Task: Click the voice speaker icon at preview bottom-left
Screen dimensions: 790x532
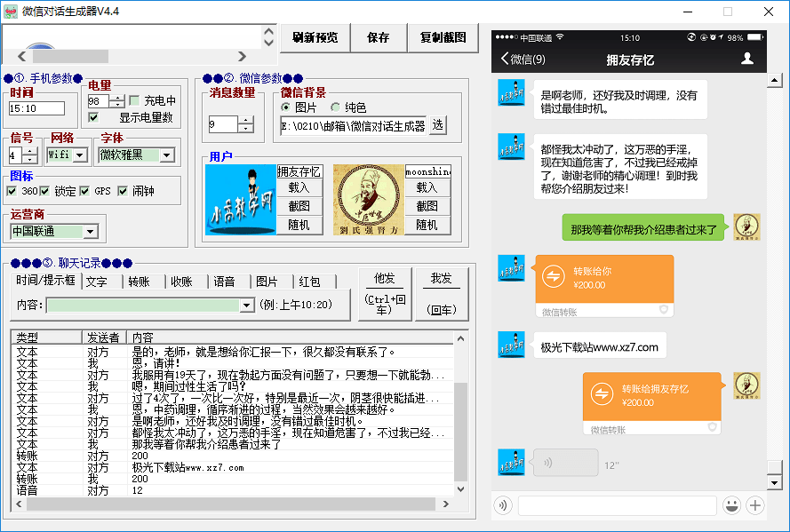Action: pyautogui.click(x=502, y=504)
